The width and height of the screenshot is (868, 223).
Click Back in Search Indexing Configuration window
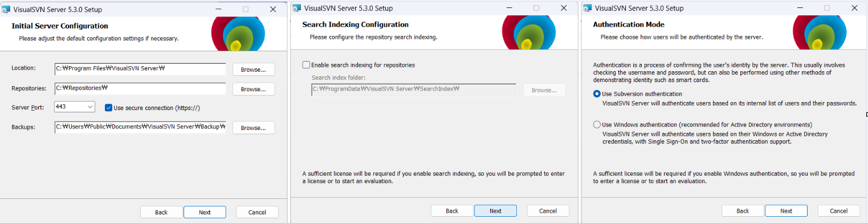pos(452,211)
